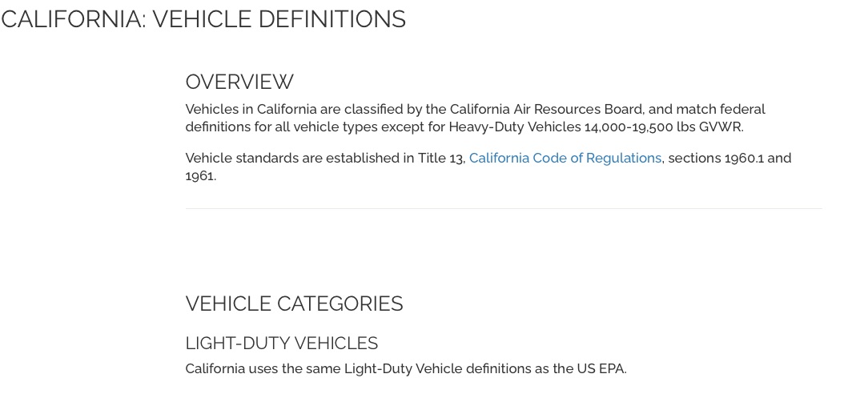
Task: Click the Light-Duty Vehicles subheading
Action: tap(281, 344)
